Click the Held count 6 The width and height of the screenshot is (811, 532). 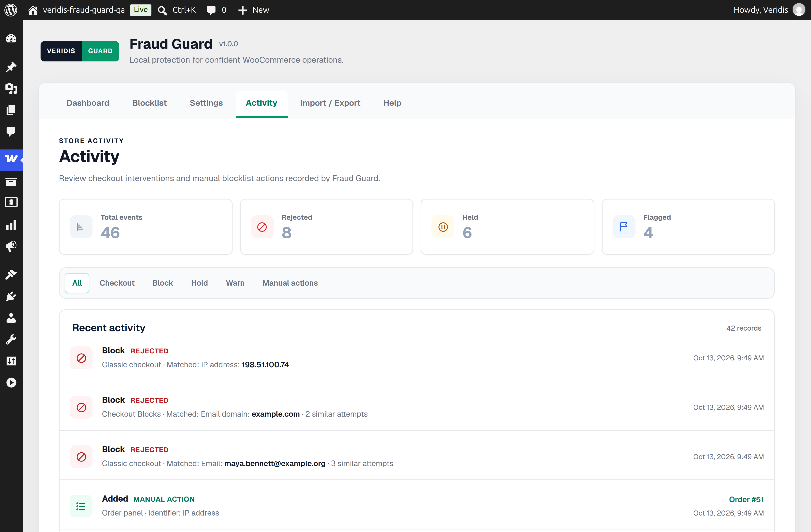(x=467, y=233)
